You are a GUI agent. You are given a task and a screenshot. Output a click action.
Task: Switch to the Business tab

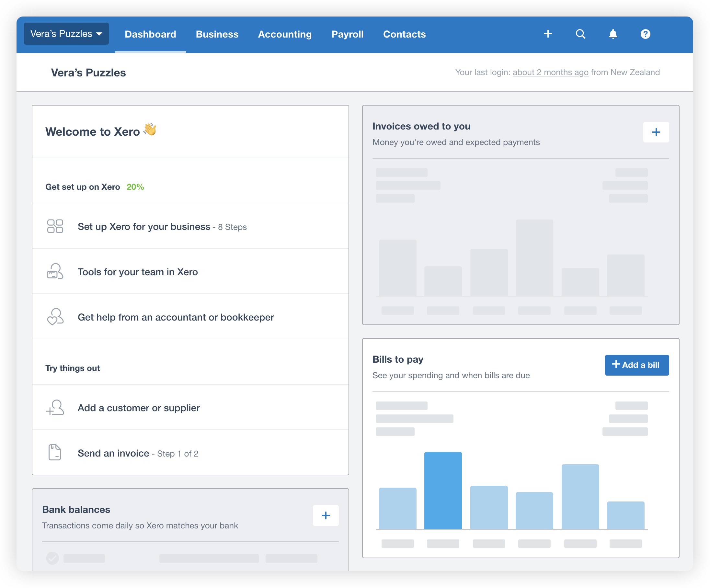coord(217,34)
